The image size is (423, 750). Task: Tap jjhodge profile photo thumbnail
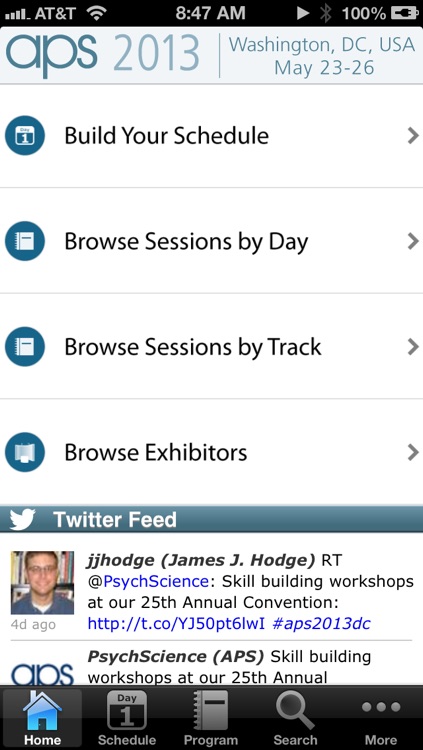[43, 583]
